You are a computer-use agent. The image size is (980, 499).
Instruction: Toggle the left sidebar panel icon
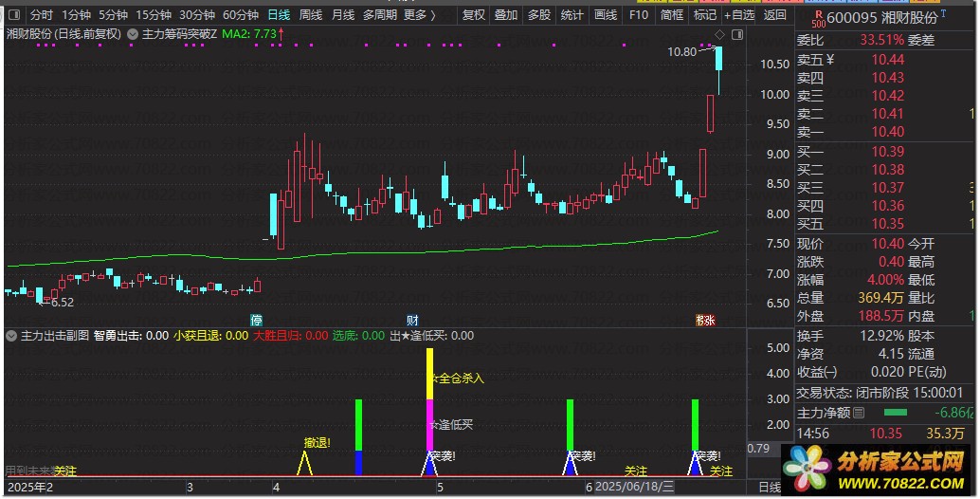coord(14,14)
